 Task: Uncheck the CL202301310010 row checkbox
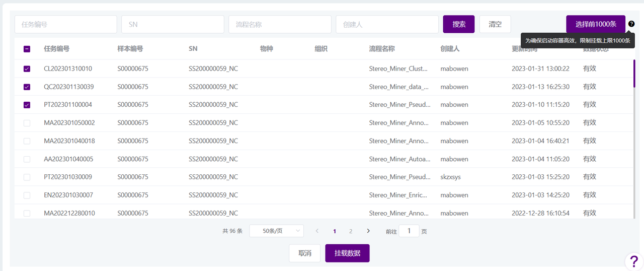coord(27,69)
